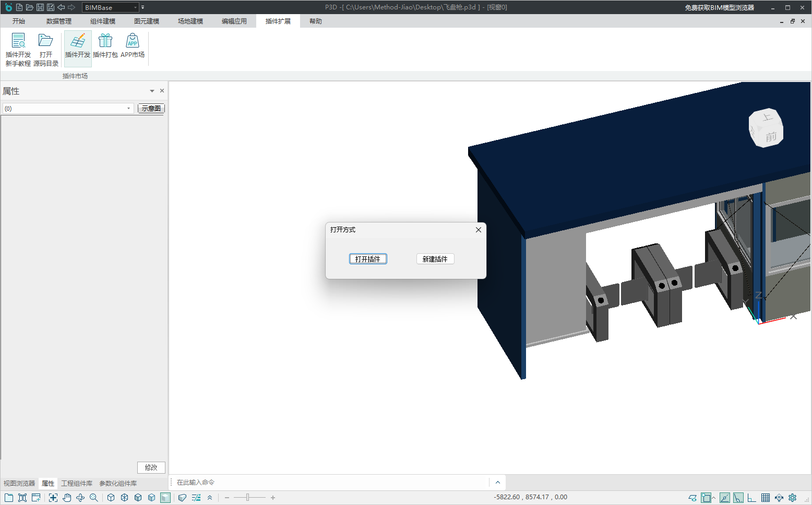Click the undo left arrow in title bar
812x505 pixels.
(x=61, y=7)
